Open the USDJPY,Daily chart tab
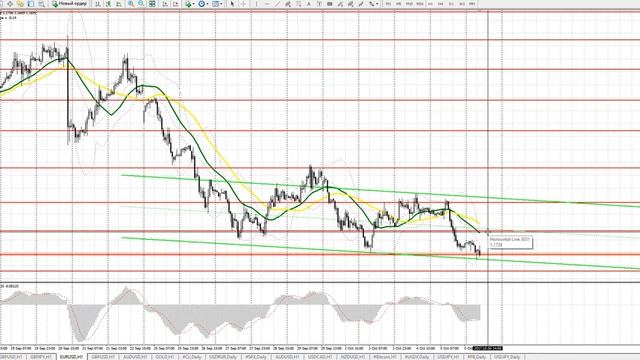The image size is (640, 360). (x=507, y=357)
